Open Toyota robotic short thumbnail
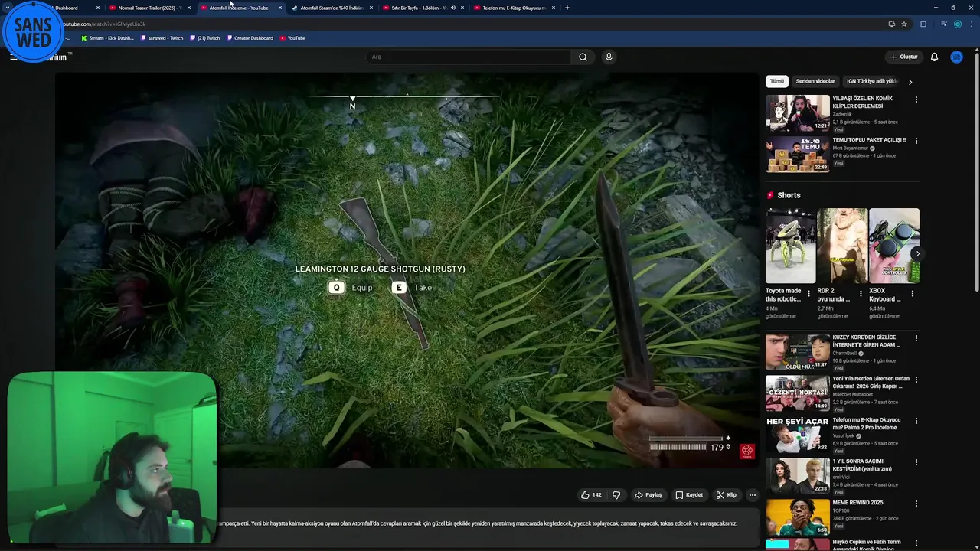The image size is (980, 551). [x=790, y=246]
